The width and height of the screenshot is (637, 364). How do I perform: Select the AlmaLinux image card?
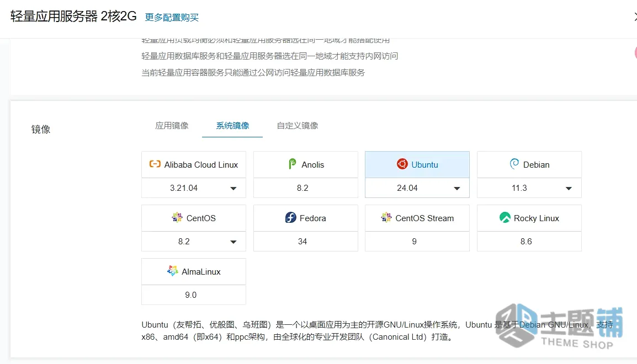pos(194,271)
